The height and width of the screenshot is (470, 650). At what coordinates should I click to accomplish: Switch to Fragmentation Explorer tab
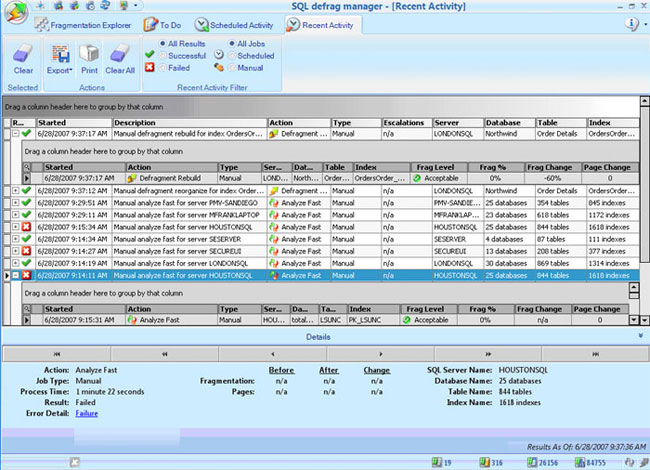pos(83,25)
